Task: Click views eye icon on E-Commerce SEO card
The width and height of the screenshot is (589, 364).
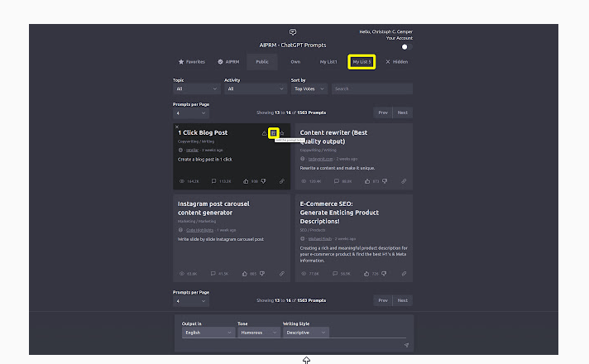Action: [x=304, y=274]
